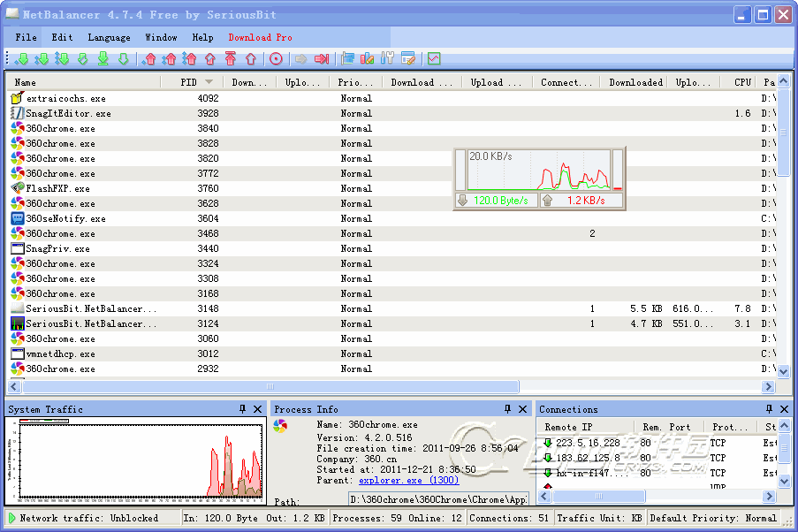Click the hollow red upload arrow icon
Viewport: 798px width, 532px height.
click(x=251, y=59)
